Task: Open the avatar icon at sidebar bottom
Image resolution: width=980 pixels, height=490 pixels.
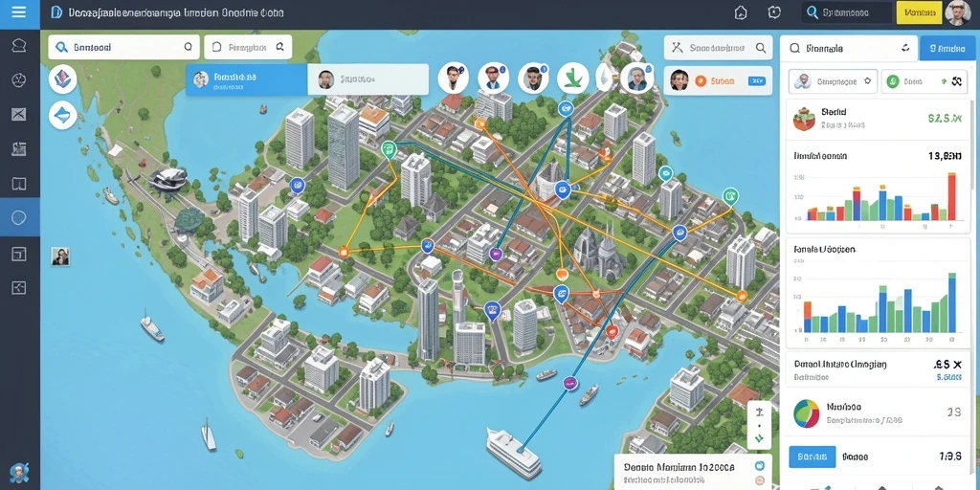Action: [x=19, y=473]
